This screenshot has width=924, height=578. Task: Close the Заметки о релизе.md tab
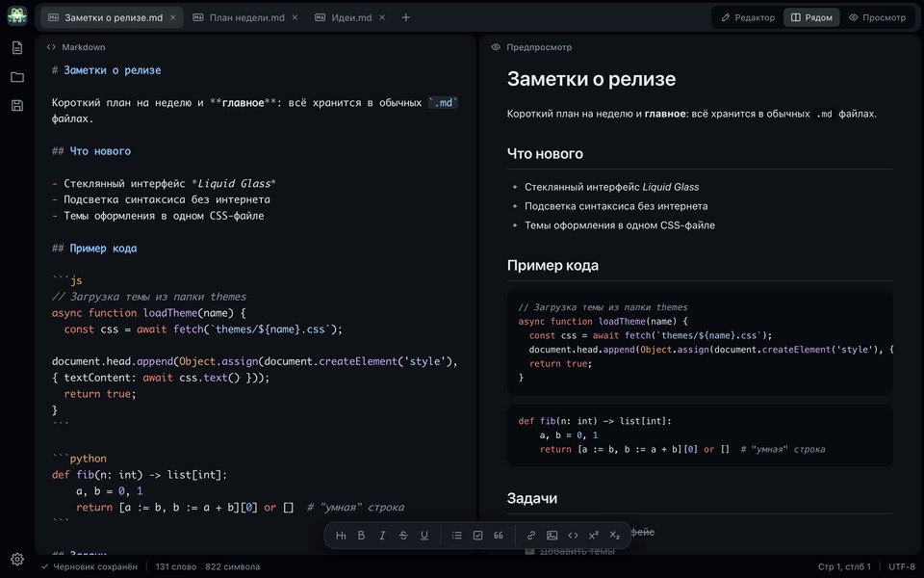click(172, 17)
